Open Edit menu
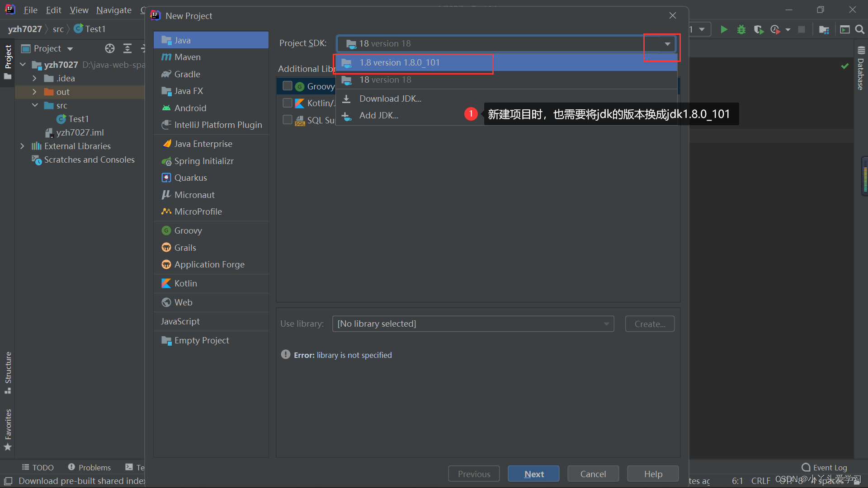 [x=53, y=10]
